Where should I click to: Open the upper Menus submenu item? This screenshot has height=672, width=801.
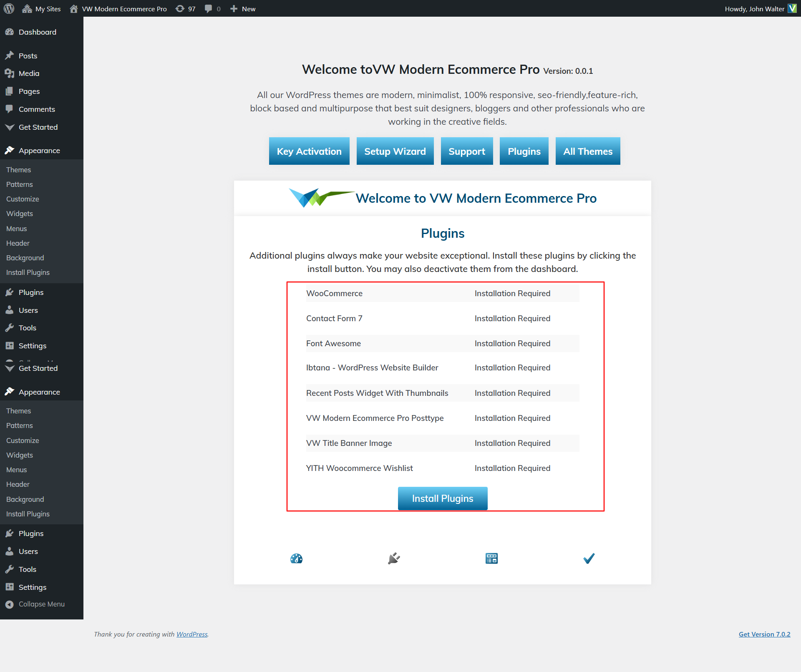(16, 229)
